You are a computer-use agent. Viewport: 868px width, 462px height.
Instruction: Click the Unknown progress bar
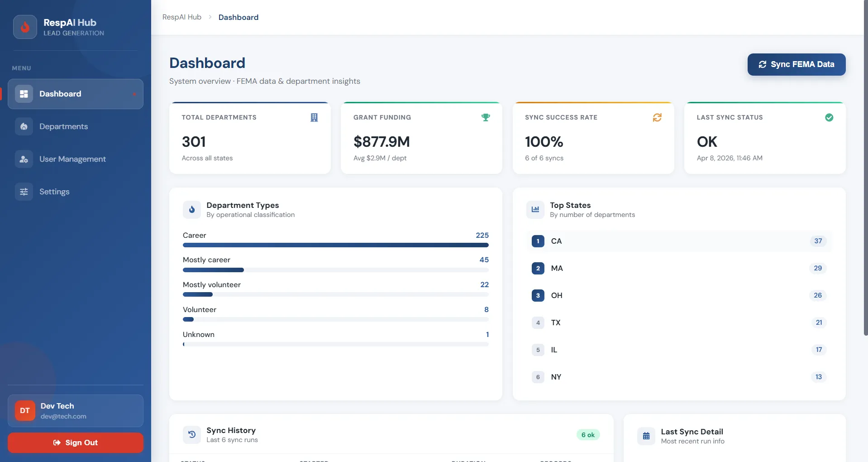click(x=336, y=344)
